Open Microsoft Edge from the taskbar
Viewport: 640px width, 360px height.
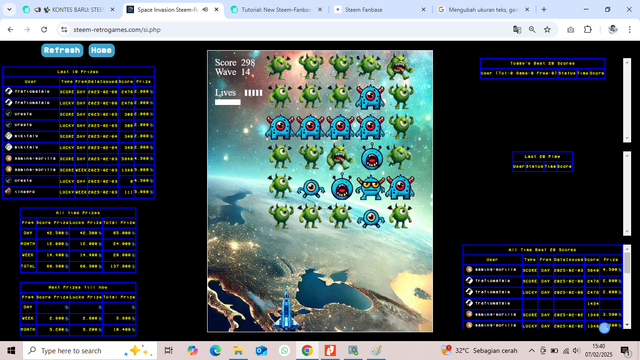click(216, 351)
